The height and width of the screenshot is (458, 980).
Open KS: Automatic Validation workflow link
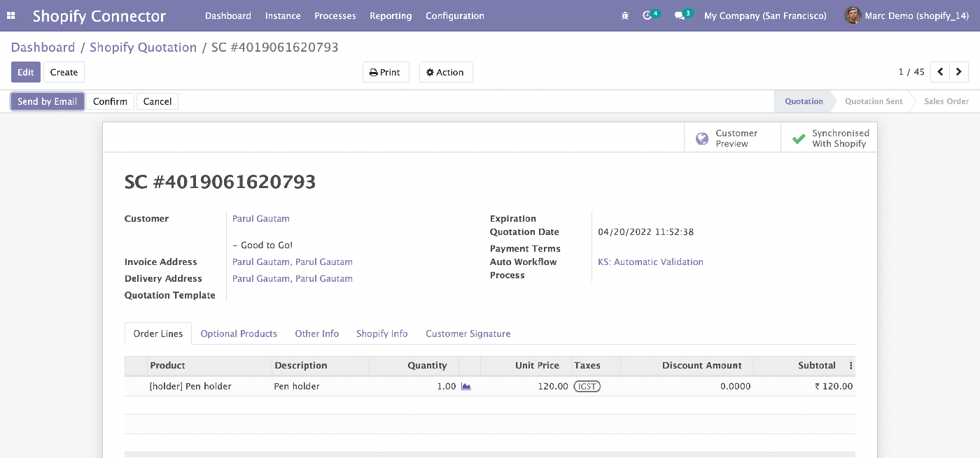coord(650,262)
